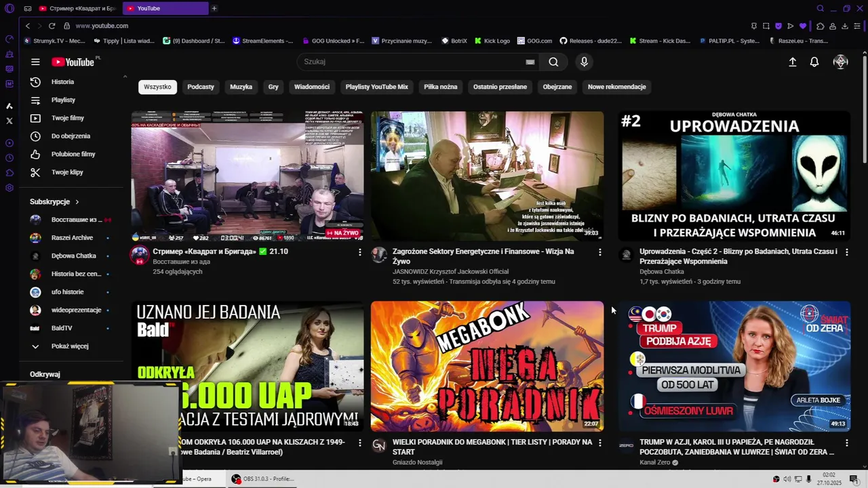Open the YouTube hamburger guide menu
868x488 pixels.
click(x=35, y=62)
